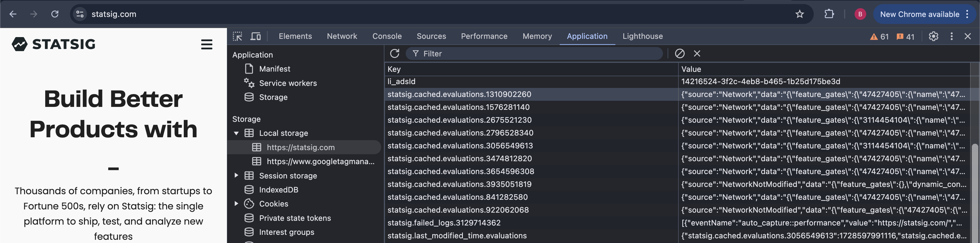
Task: Expand the Session storage tree node
Action: (236, 175)
